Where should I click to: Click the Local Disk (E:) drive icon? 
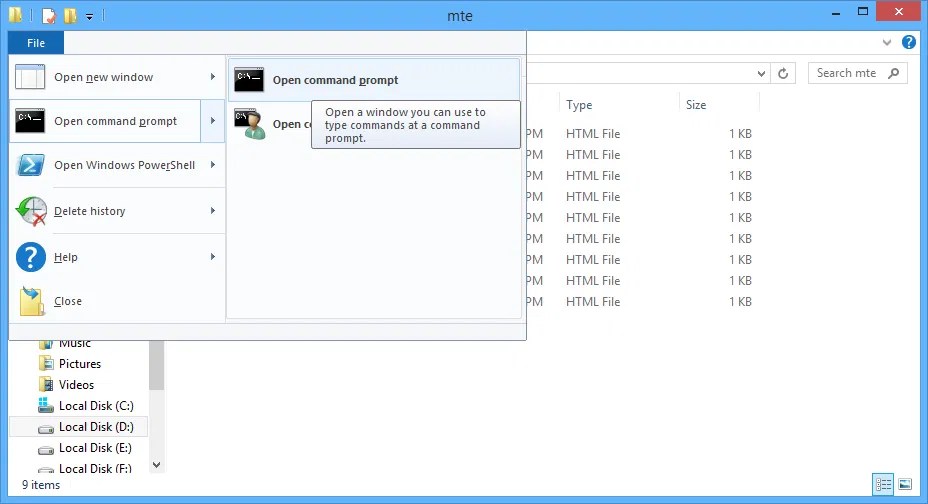point(46,449)
